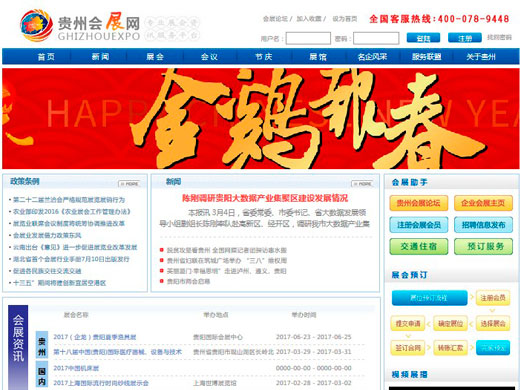Open the 名企风采 navigation item
The width and height of the screenshot is (520, 390).
pos(372,57)
